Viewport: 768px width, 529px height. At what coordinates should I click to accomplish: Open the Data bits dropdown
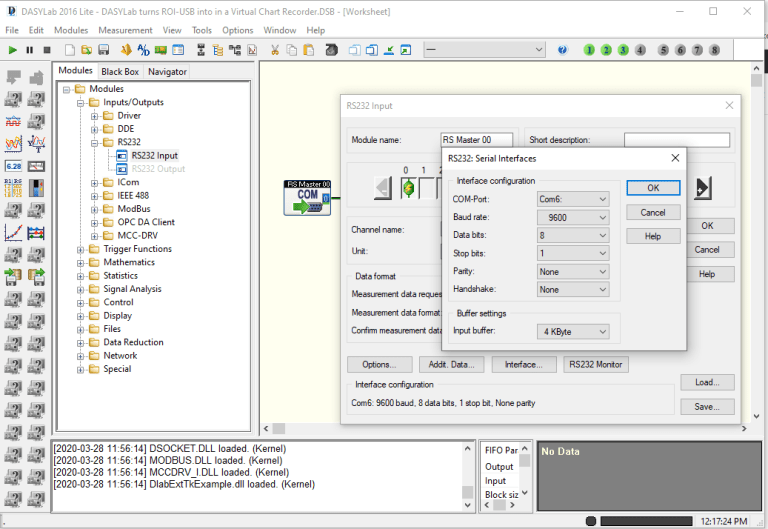[573, 236]
